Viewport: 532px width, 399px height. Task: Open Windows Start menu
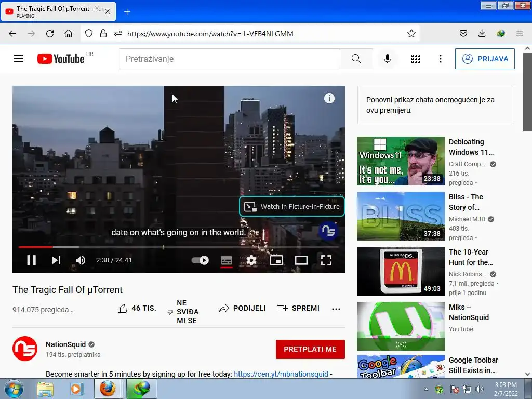pyautogui.click(x=14, y=389)
